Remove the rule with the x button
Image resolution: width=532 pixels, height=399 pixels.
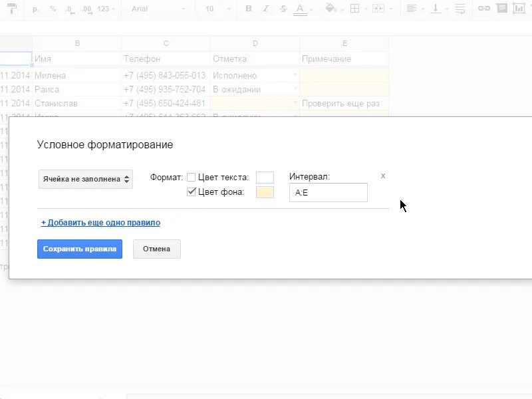(x=383, y=176)
